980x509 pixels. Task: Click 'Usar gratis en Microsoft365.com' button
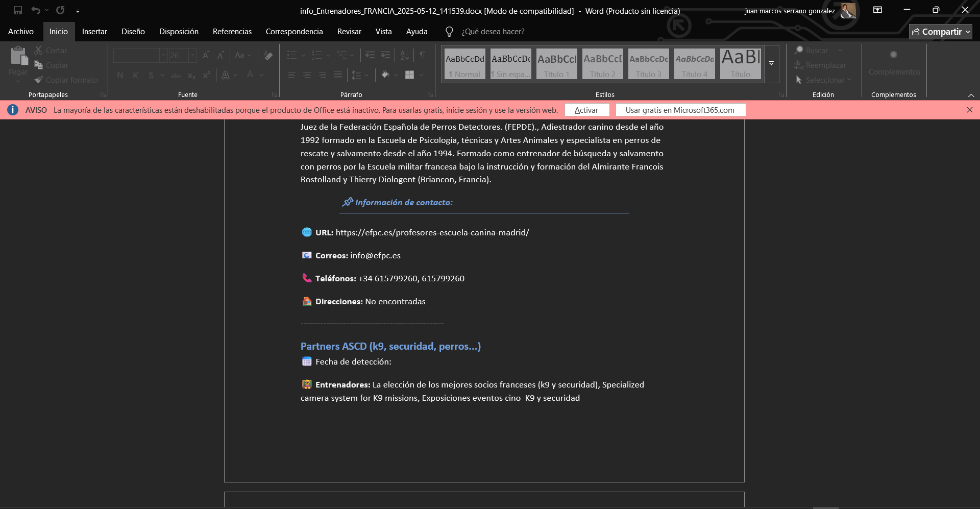pyautogui.click(x=680, y=110)
